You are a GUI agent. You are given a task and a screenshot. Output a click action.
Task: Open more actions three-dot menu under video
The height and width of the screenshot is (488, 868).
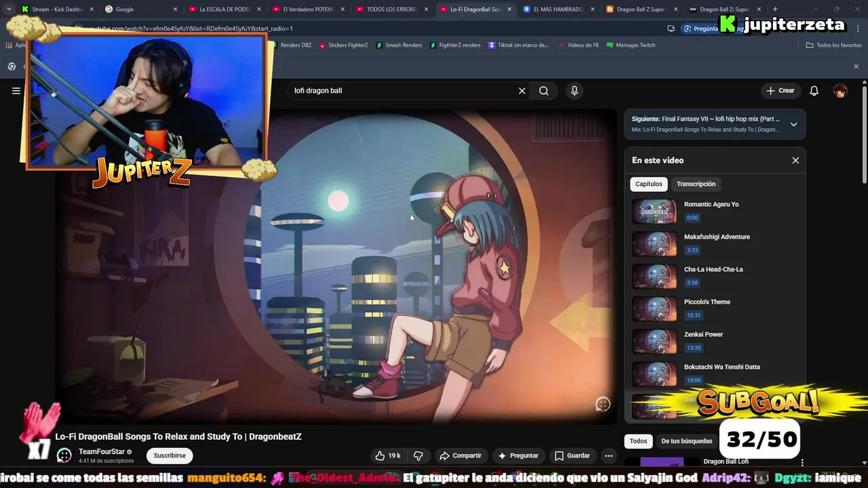point(609,455)
